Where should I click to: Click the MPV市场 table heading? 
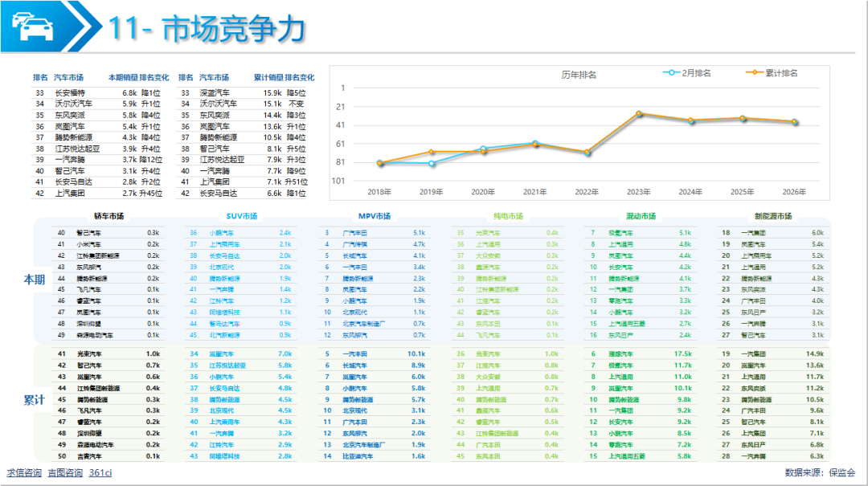pyautogui.click(x=375, y=216)
